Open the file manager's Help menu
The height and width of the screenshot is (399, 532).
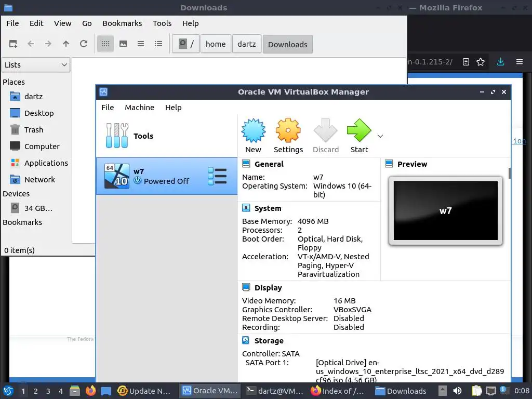(190, 23)
